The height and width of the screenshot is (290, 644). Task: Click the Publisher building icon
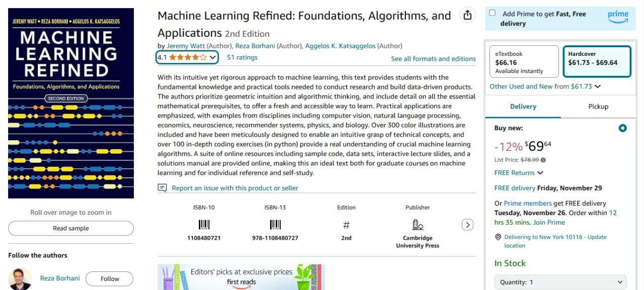click(418, 225)
